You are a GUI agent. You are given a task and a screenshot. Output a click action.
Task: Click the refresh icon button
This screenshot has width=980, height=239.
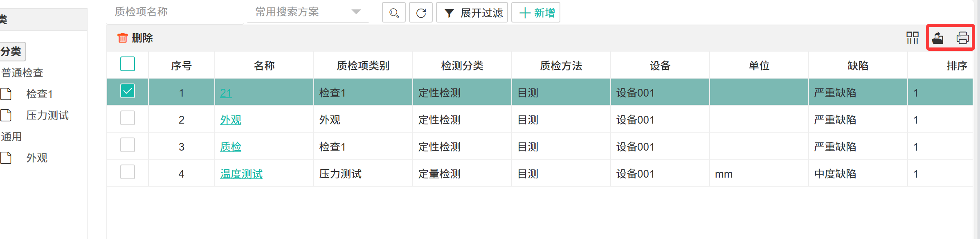pos(421,13)
